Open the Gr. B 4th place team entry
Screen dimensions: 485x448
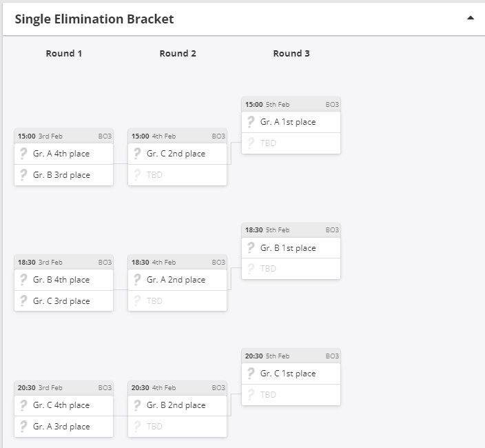62,280
